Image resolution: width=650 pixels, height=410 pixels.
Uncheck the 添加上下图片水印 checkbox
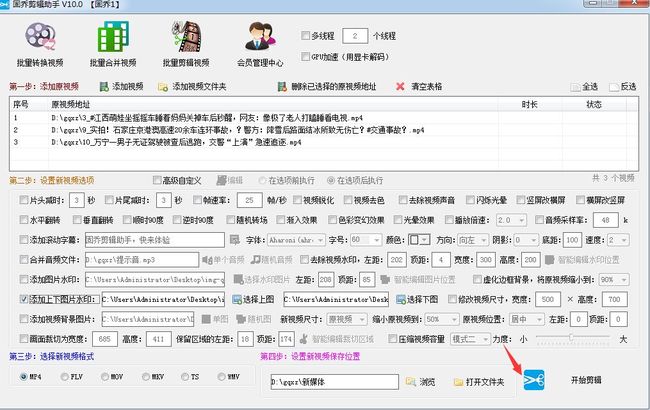point(24,299)
